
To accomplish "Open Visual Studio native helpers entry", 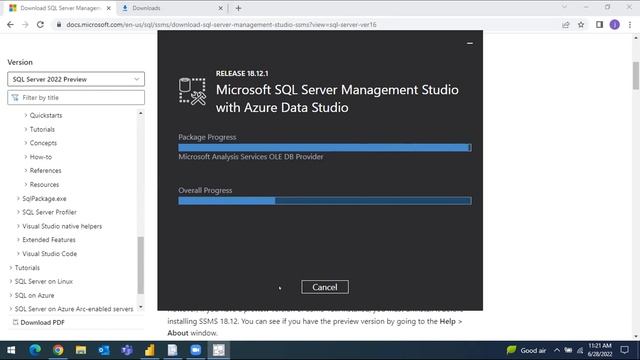I will click(62, 226).
